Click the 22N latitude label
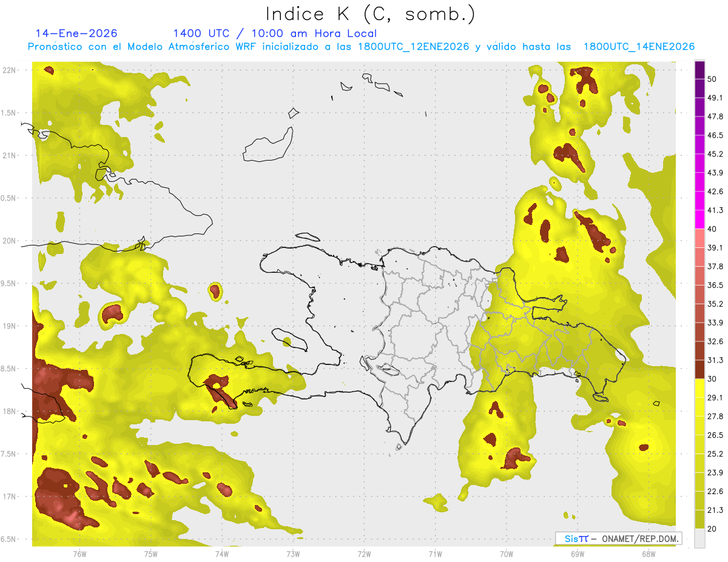Image resolution: width=728 pixels, height=562 pixels. tap(10, 70)
